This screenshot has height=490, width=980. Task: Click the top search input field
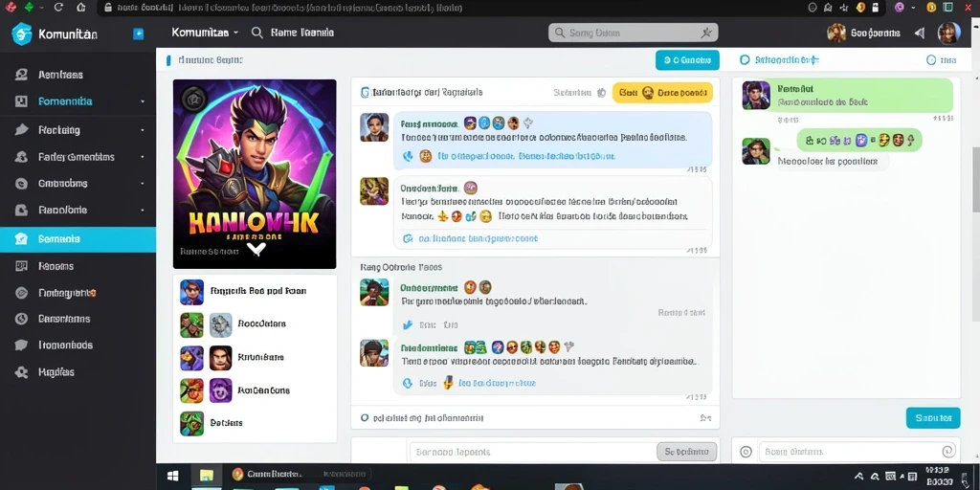pyautogui.click(x=634, y=33)
